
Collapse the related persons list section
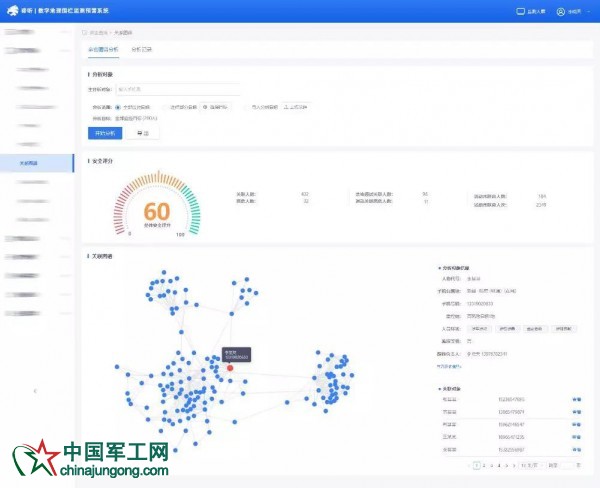[x=441, y=387]
